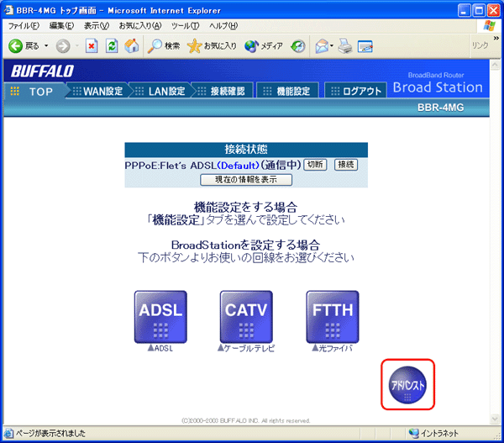Click the Mail envelope icon
Image resolution: width=504 pixels, height=443 pixels.
click(x=322, y=46)
